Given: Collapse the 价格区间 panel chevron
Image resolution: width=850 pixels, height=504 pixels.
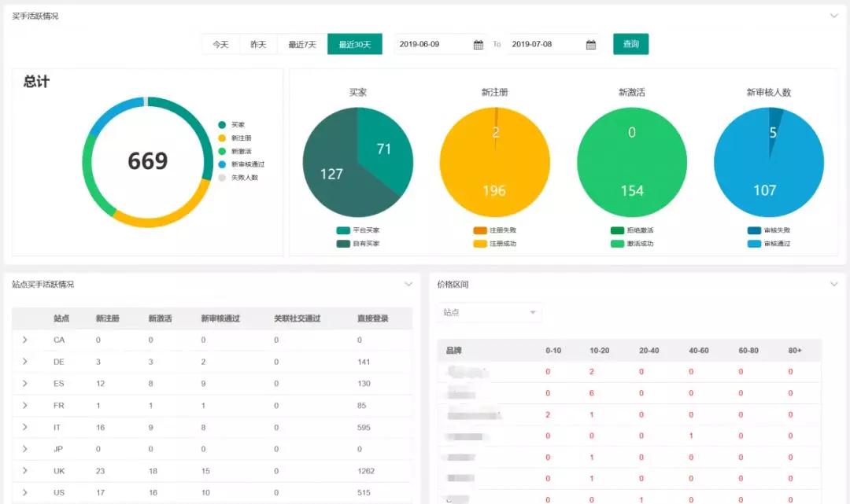Looking at the screenshot, I should click(833, 284).
